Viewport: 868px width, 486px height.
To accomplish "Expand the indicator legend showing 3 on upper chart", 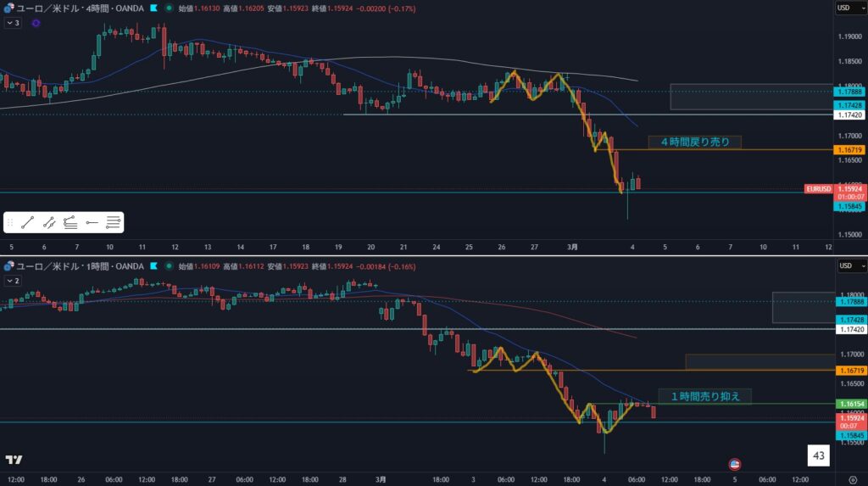I will pos(13,23).
